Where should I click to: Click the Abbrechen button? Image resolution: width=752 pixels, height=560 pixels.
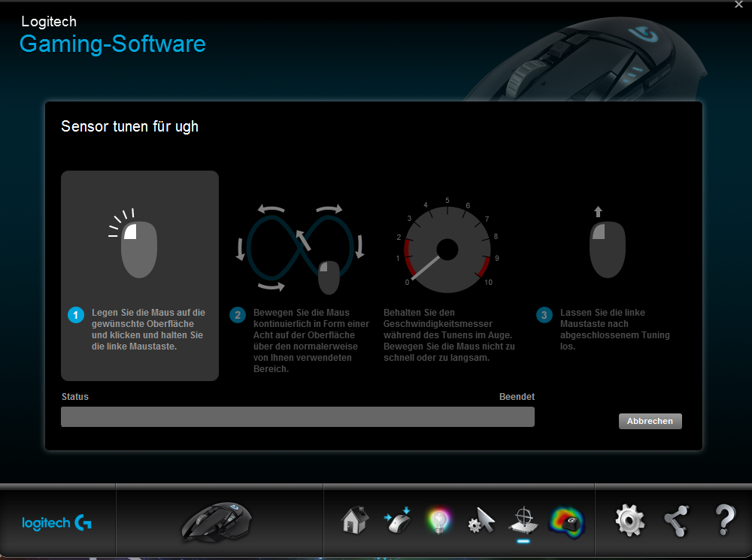650,421
